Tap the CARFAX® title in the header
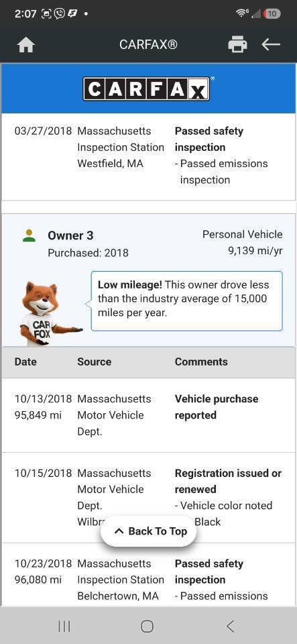The height and width of the screenshot is (644, 297). coord(149,44)
